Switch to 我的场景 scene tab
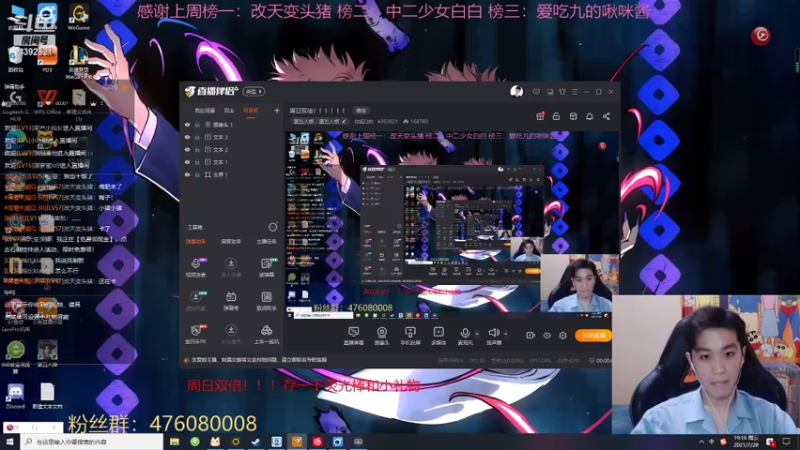 tap(204, 111)
